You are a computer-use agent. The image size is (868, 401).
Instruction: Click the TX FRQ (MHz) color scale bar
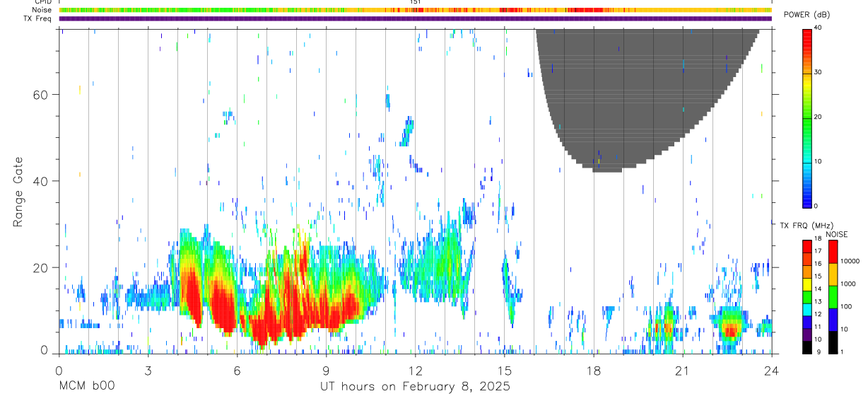tap(807, 296)
